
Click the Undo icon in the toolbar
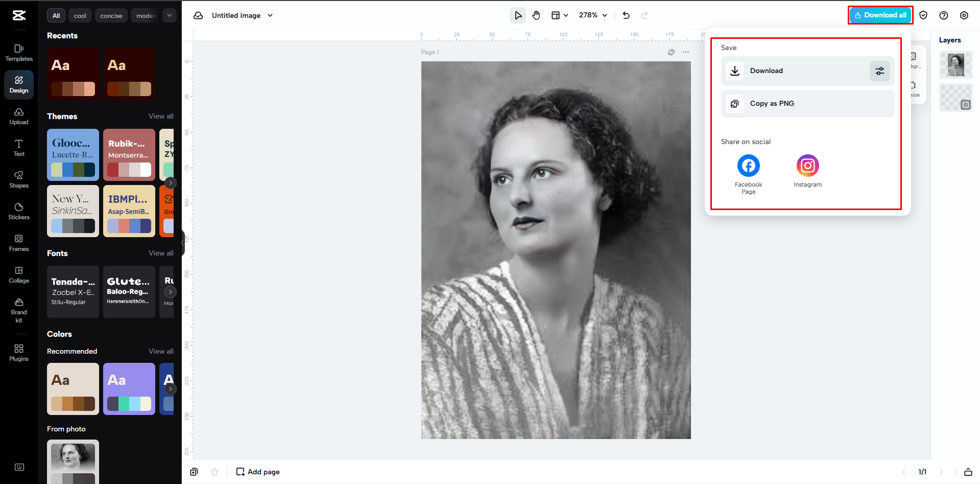(626, 15)
